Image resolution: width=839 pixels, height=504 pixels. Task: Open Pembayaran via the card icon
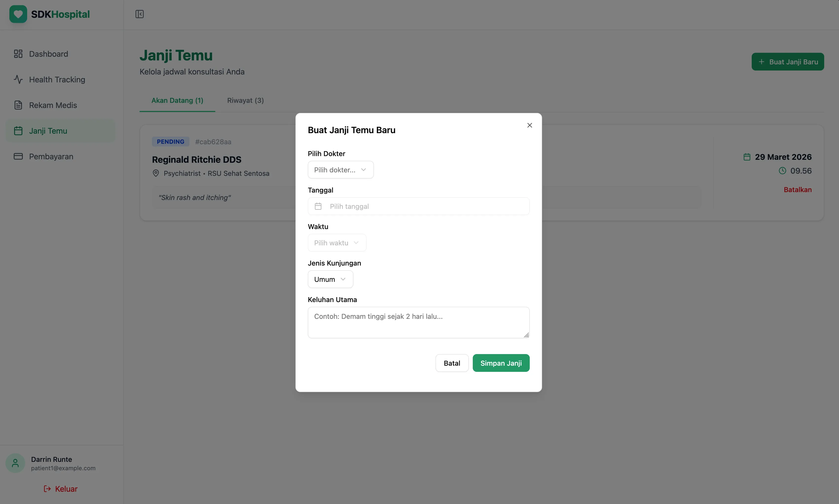click(x=18, y=156)
